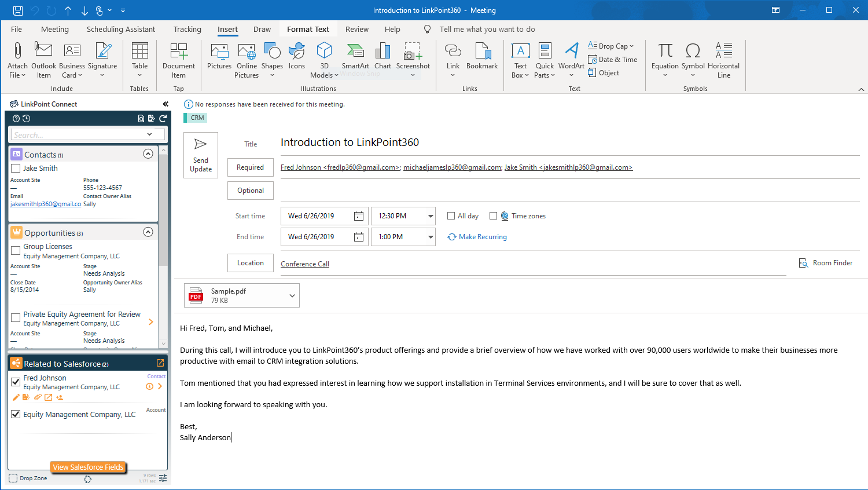Click the sync circle icon near Drop Zone

pos(88,479)
